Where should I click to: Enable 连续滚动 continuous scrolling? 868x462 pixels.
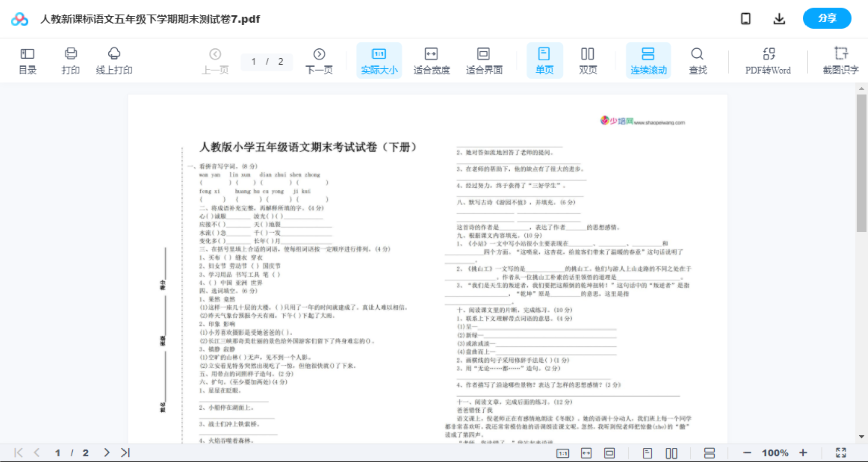(x=648, y=59)
